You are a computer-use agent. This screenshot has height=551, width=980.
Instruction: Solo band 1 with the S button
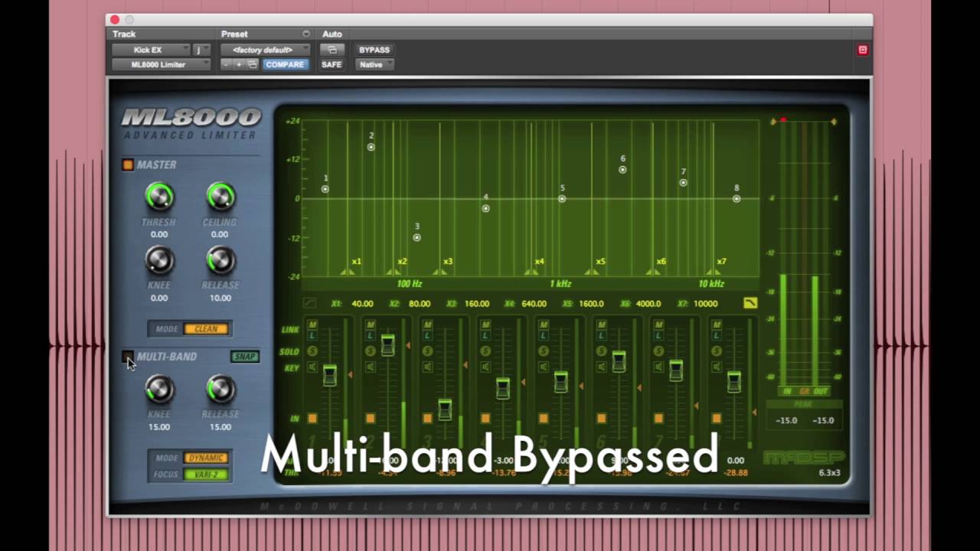point(312,351)
